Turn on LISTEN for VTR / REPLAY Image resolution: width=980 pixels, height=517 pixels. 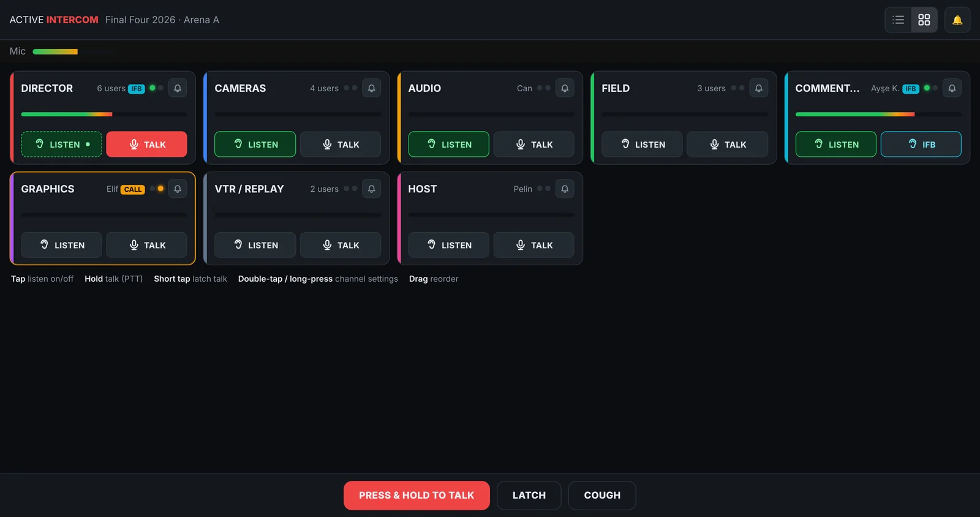[x=255, y=245]
